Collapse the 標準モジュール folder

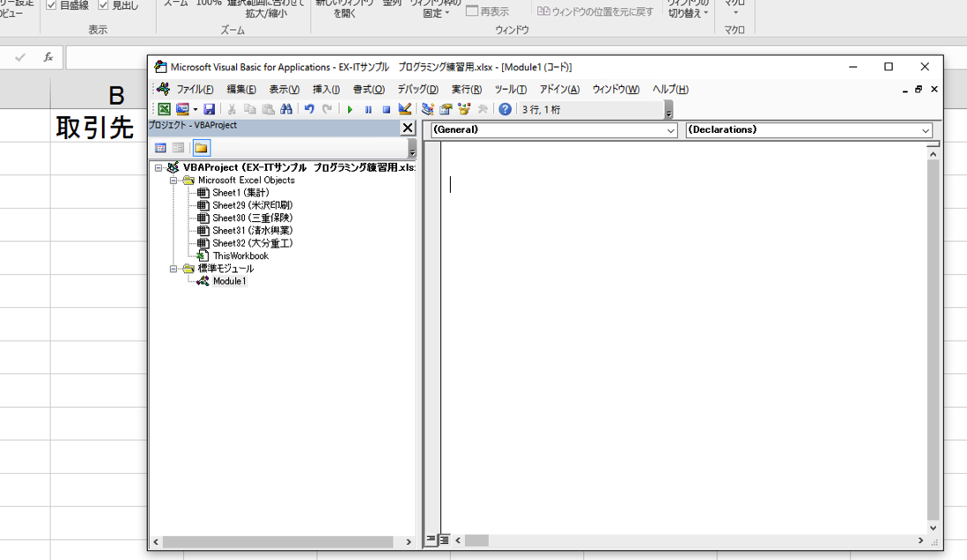(x=173, y=269)
